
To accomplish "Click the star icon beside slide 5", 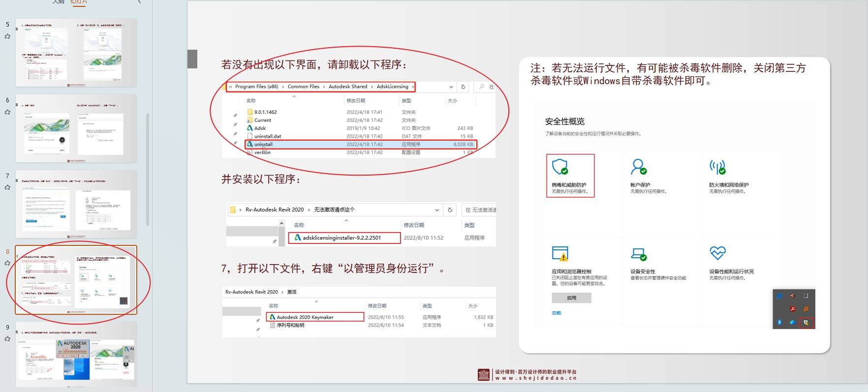I will (7, 36).
